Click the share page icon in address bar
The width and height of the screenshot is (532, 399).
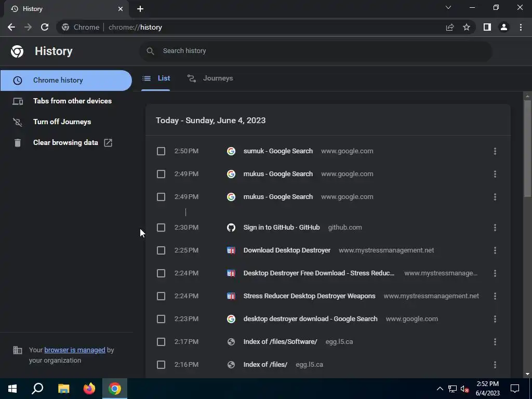(450, 27)
